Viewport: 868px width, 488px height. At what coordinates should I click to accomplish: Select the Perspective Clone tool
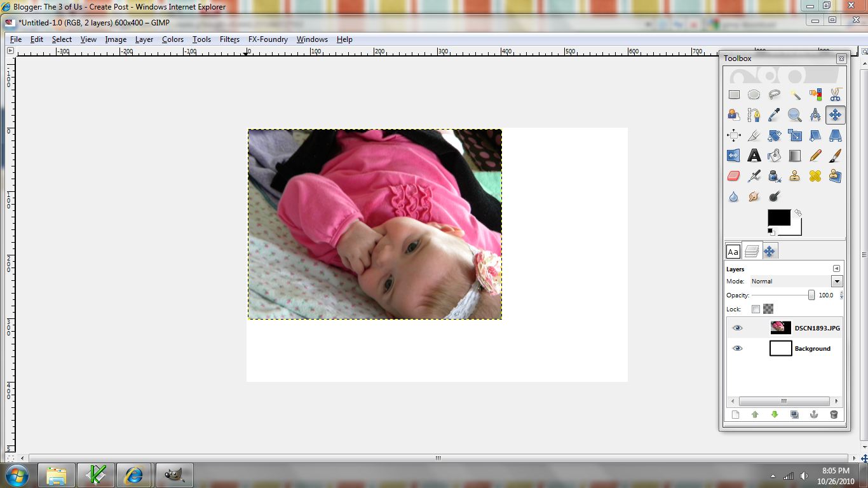pyautogui.click(x=835, y=176)
